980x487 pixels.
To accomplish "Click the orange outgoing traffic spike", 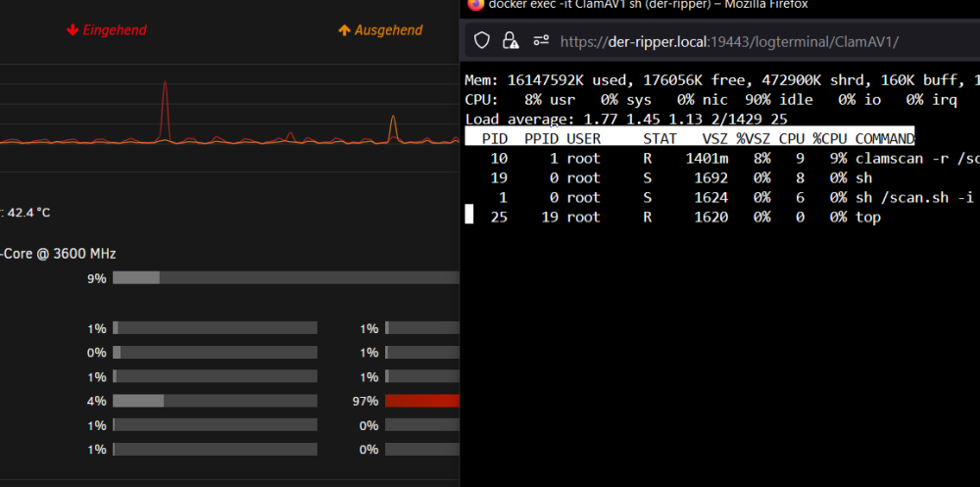I will point(393,128).
